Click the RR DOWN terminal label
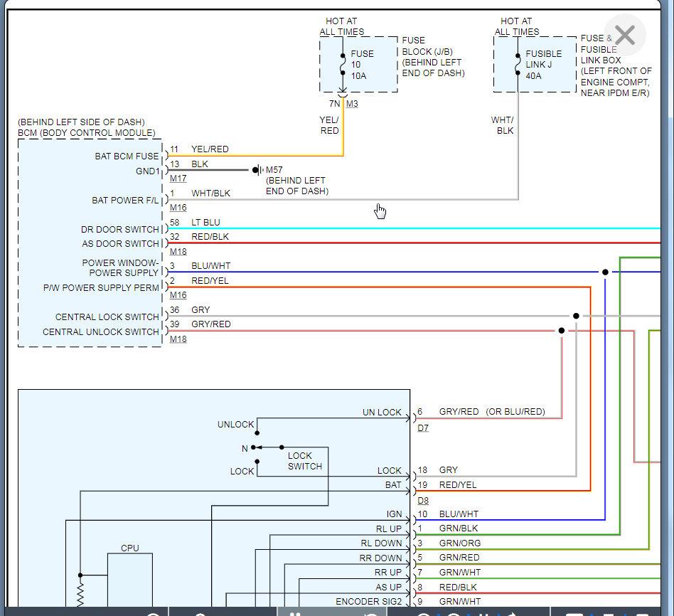 click(380, 558)
